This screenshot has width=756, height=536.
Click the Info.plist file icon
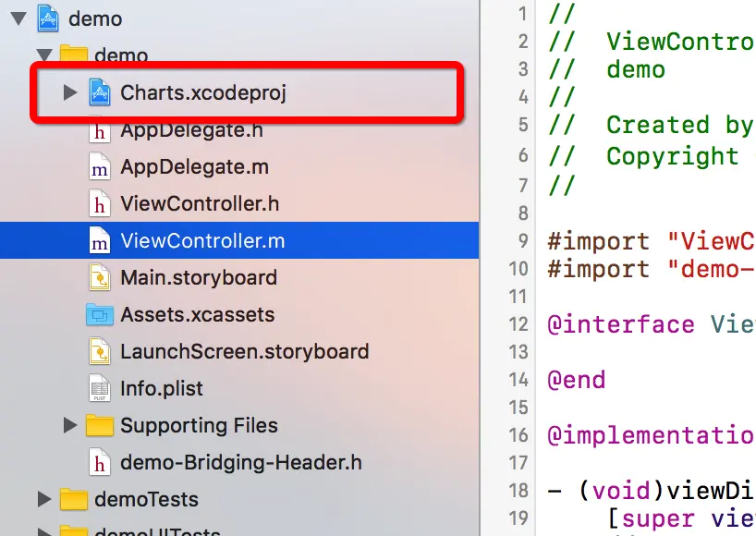[x=100, y=388]
